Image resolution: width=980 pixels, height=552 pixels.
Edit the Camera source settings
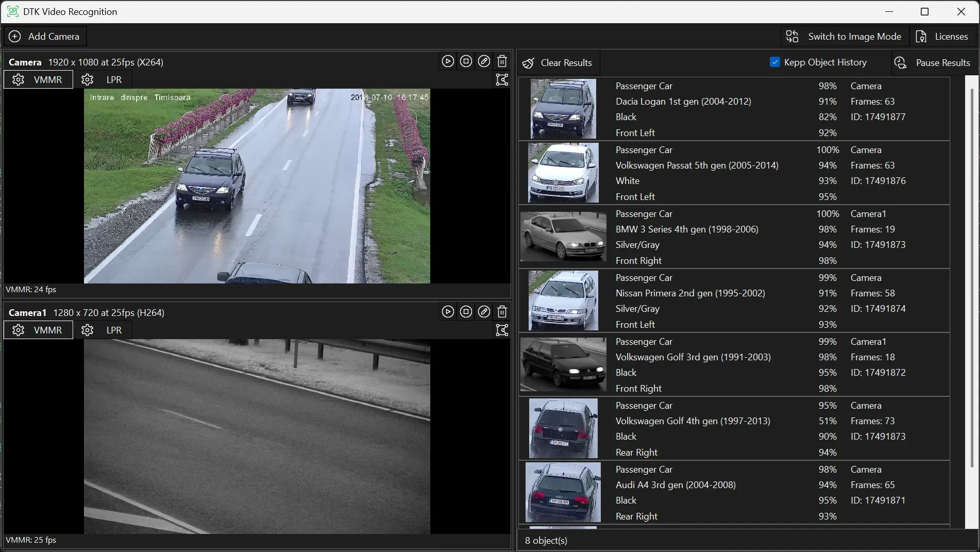point(484,61)
